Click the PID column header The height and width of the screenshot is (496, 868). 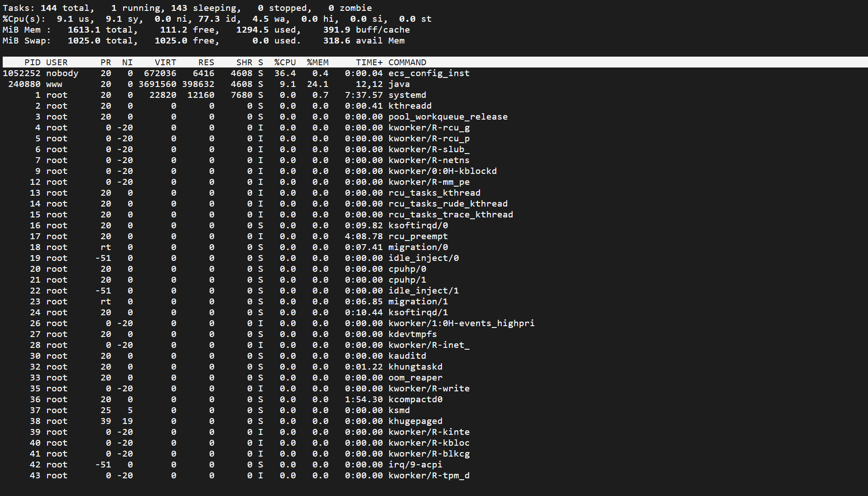click(32, 63)
